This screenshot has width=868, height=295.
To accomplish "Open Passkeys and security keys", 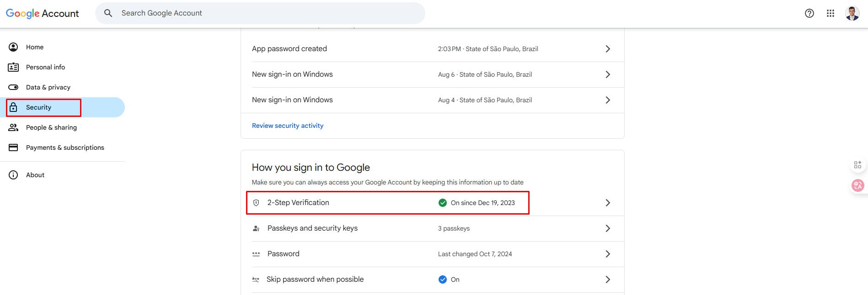I will (x=432, y=228).
